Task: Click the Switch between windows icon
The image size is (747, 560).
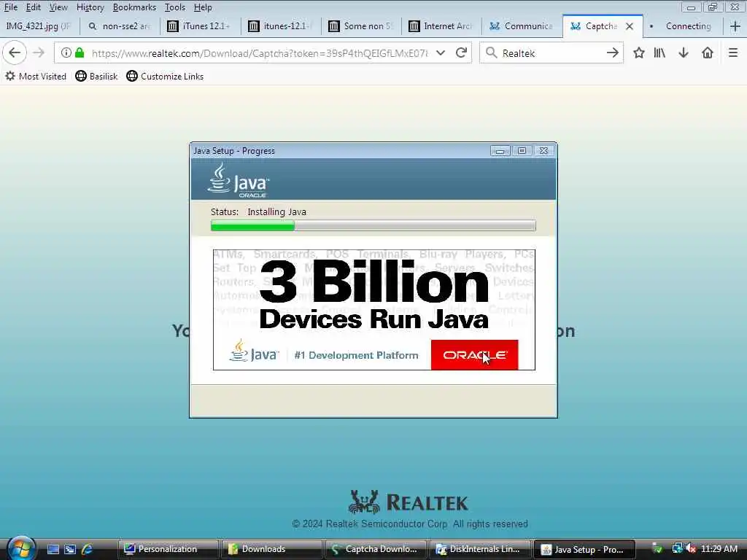Action: (70, 549)
